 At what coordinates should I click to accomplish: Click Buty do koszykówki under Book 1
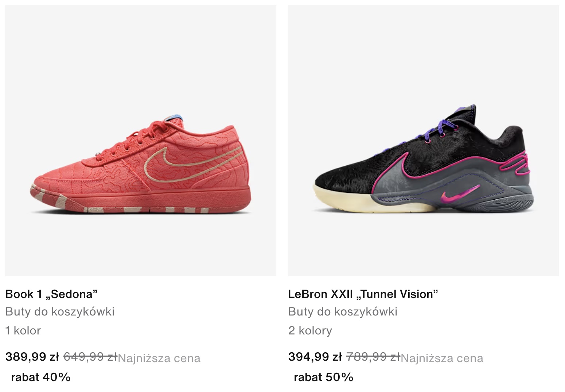(60, 312)
